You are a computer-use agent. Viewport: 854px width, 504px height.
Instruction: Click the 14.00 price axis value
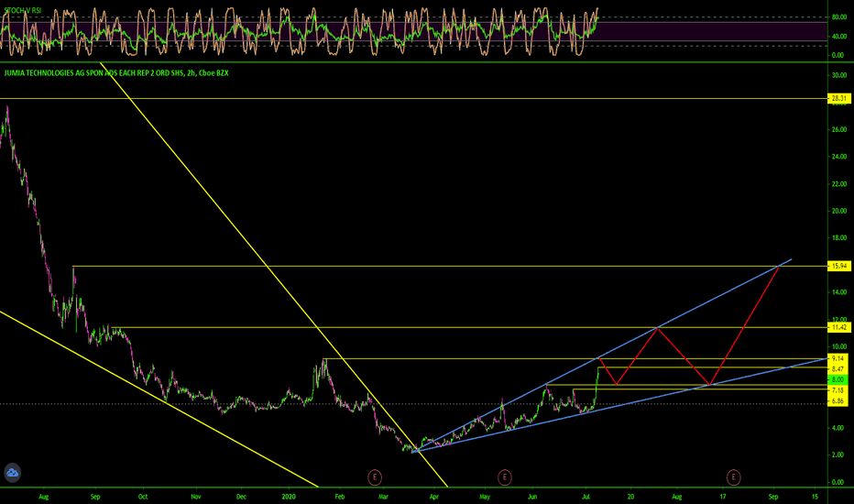(838, 292)
